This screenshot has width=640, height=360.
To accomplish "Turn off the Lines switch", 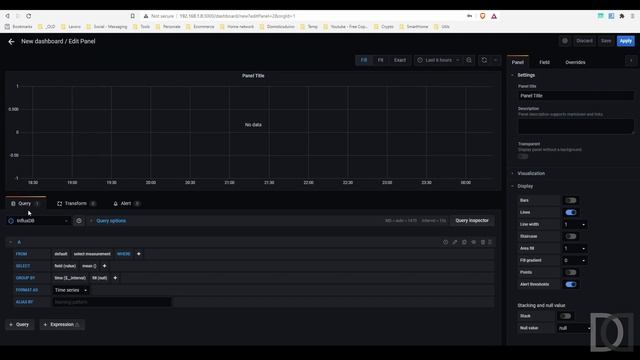I will (571, 212).
